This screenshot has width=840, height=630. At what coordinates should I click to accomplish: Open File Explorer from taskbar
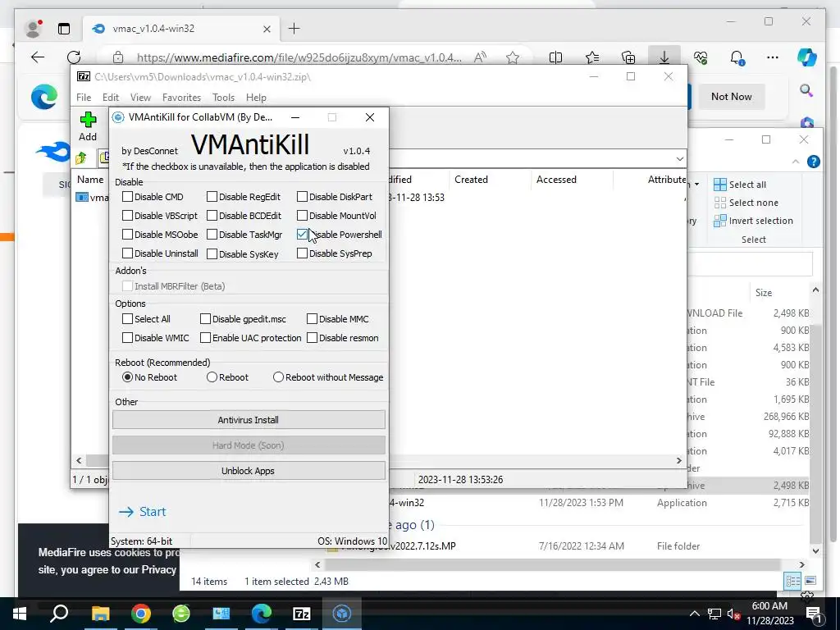pos(100,614)
